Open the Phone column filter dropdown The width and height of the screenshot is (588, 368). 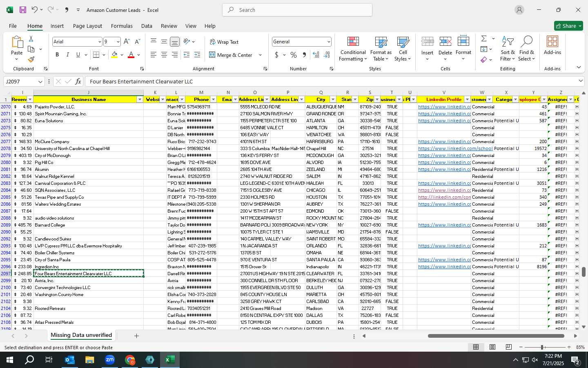click(213, 100)
